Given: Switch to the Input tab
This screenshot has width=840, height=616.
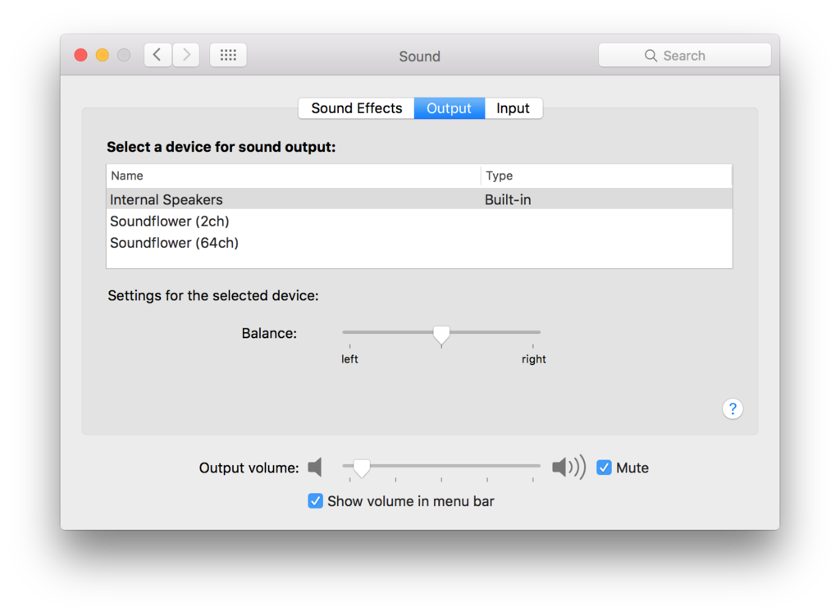Looking at the screenshot, I should pos(514,108).
